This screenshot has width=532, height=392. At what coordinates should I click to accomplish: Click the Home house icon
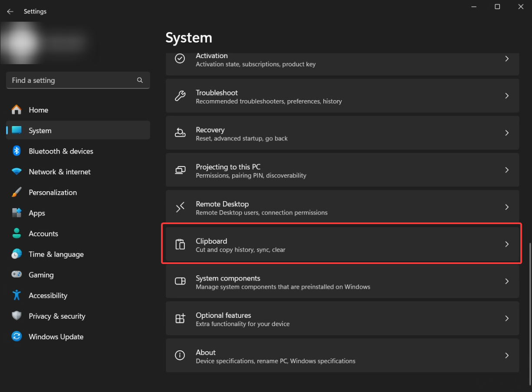pos(16,110)
